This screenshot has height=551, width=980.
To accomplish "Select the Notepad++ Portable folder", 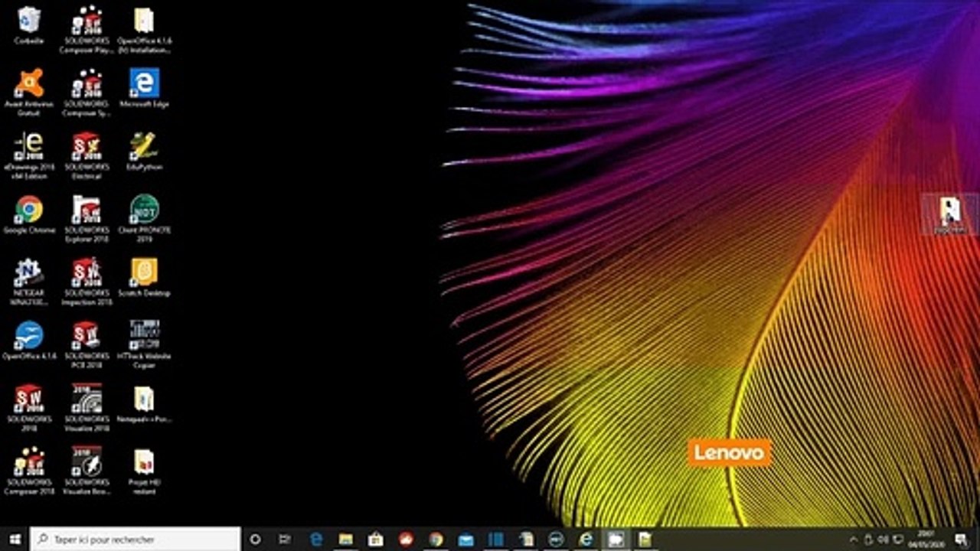I will 144,404.
